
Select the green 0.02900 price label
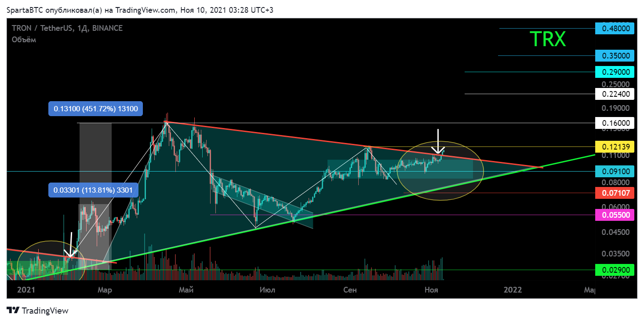[x=615, y=270]
